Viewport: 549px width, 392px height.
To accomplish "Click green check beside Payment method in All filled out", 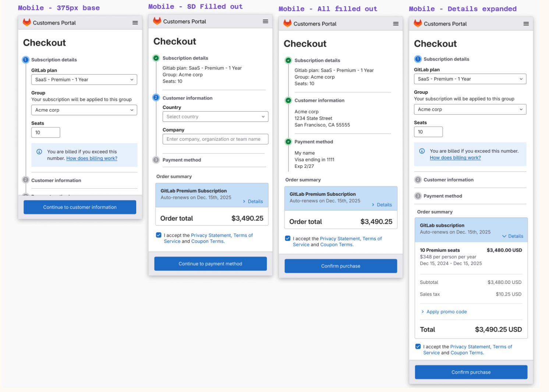I will 288,142.
